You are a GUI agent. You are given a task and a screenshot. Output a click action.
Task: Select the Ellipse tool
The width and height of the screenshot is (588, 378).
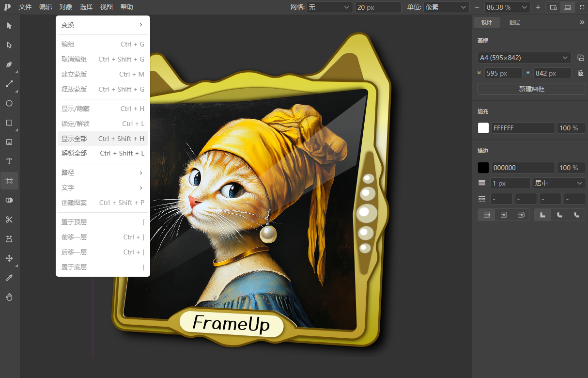coord(9,103)
